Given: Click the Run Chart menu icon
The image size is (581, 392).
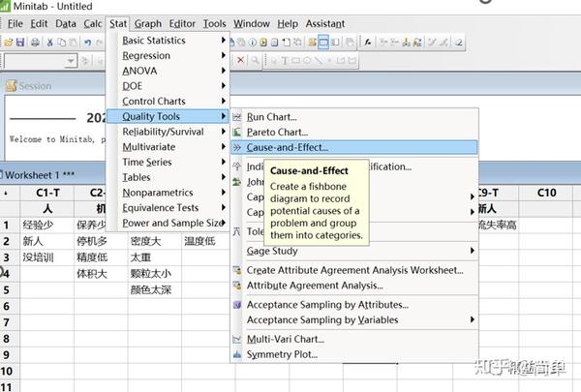Looking at the screenshot, I should point(237,117).
